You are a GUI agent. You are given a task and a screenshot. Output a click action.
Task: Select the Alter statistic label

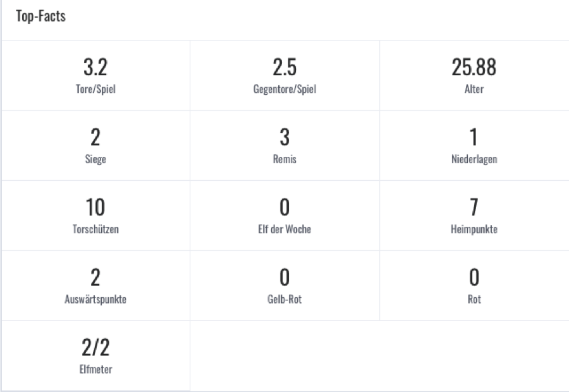coord(474,89)
